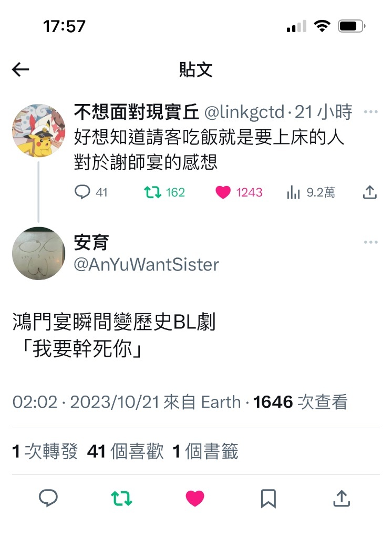Screen dimensions: 392x538
Task: Open more options for the 不想面對現實丘 post
Action: (370, 112)
